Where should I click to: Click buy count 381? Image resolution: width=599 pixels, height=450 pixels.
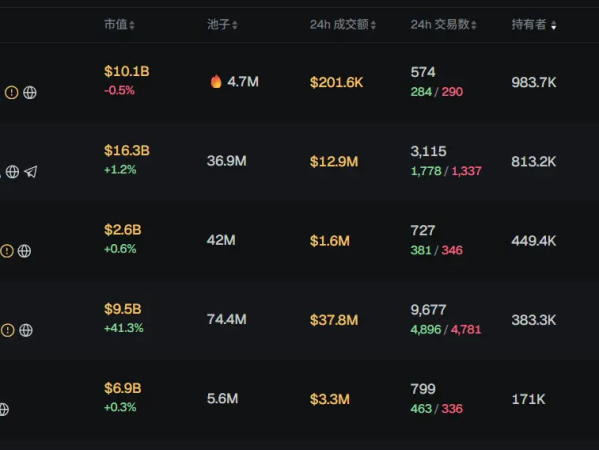pos(421,251)
